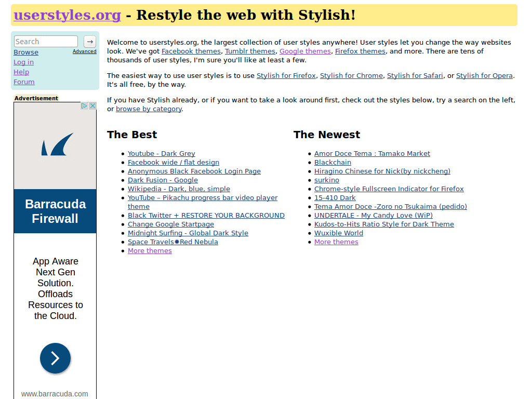Open Kudos-to-Hits Ratio Style for Dark Theme
This screenshot has width=532, height=399.
point(384,224)
